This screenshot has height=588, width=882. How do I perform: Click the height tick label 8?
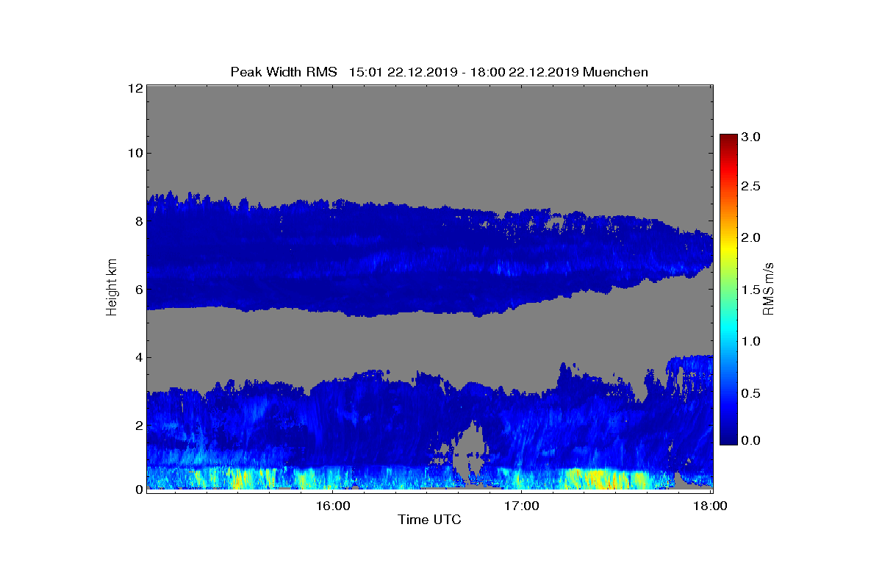click(x=138, y=221)
